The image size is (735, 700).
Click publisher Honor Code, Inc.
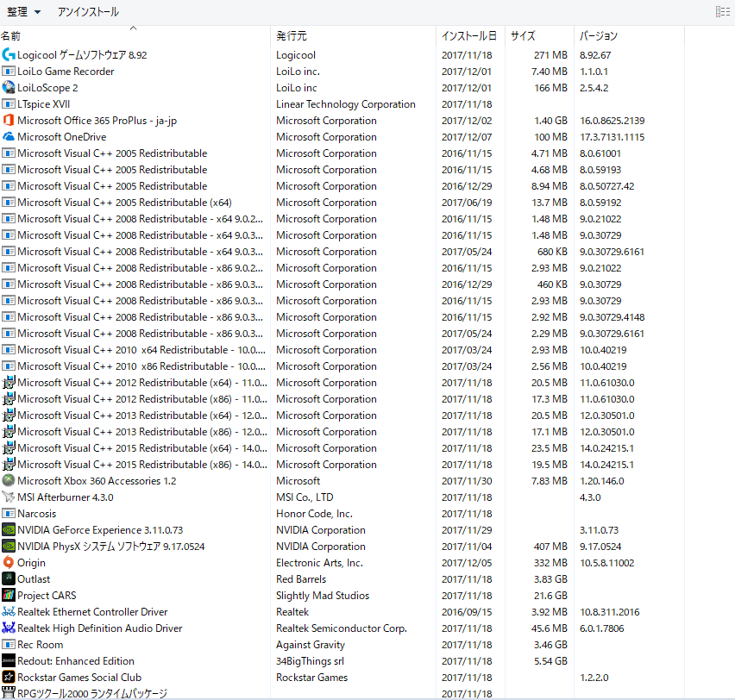pyautogui.click(x=314, y=514)
